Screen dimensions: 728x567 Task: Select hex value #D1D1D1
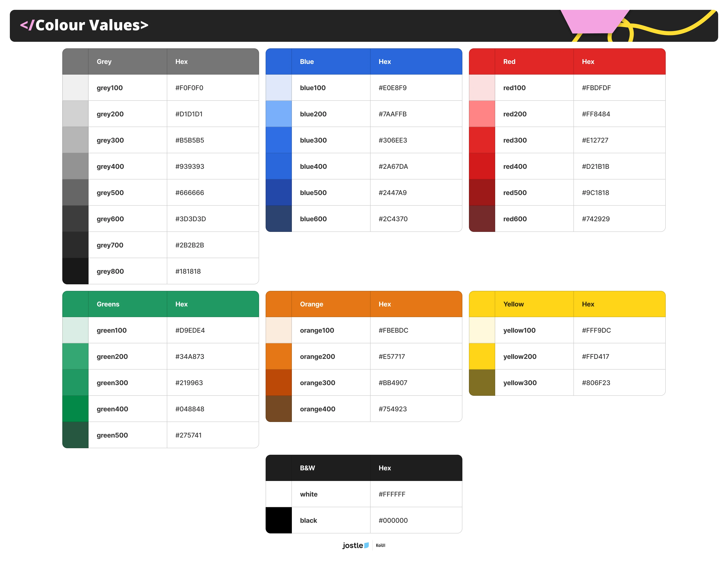point(189,114)
